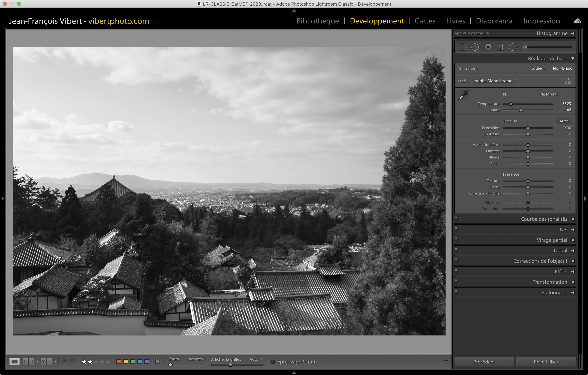The image size is (588, 375).
Task: Pick the Radial Filter tool
Action: point(512,47)
